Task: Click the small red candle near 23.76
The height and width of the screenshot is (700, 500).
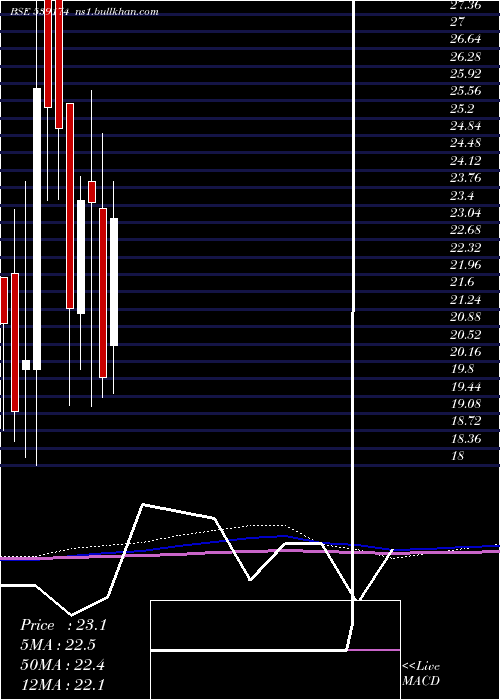Action: pos(92,192)
